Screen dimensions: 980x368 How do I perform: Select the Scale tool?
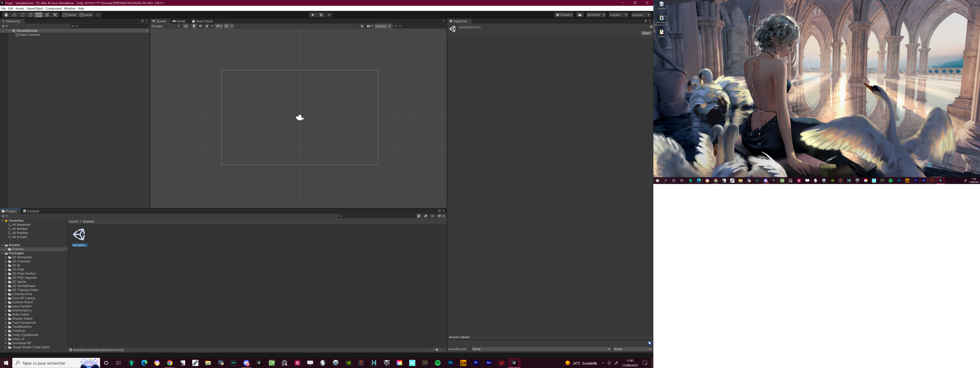coord(30,14)
